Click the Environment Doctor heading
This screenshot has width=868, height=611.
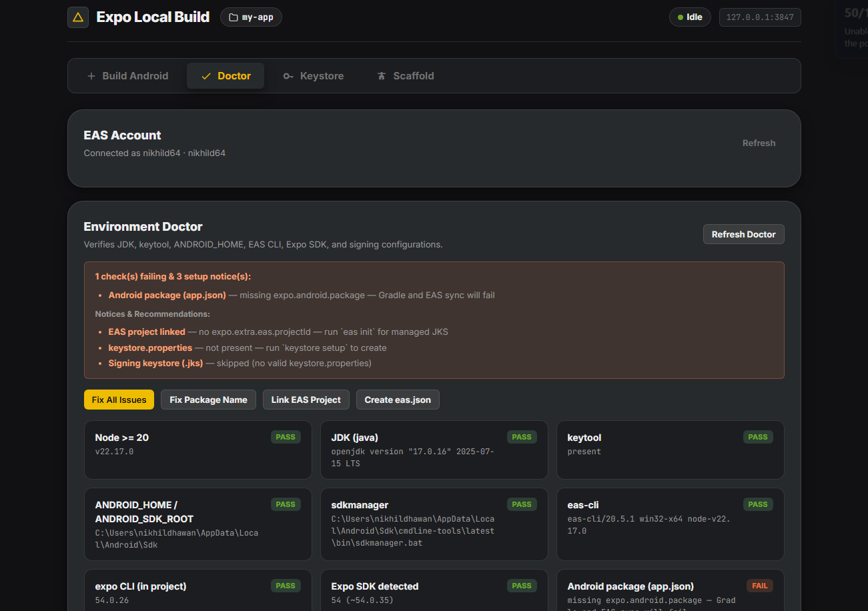(x=143, y=227)
